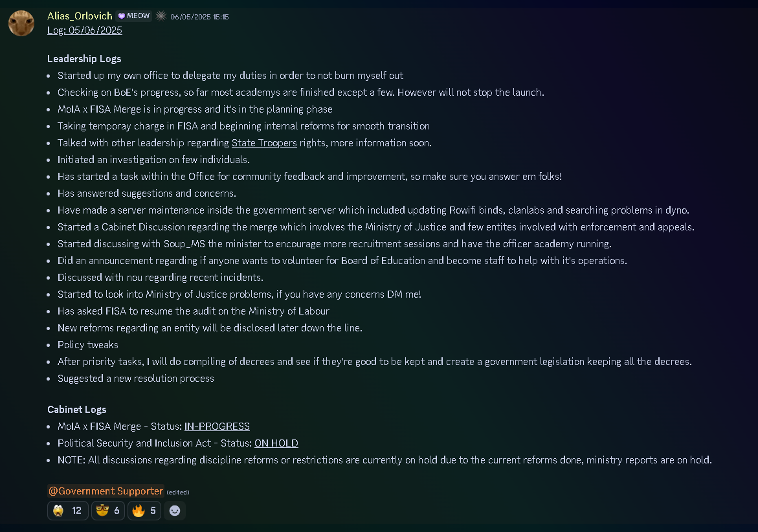The image size is (758, 532).
Task: Click the Policy tweaks bullet line
Action: coord(88,345)
